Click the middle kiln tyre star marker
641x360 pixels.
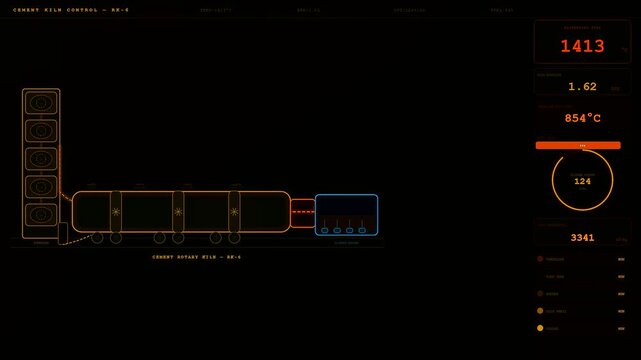(178, 212)
